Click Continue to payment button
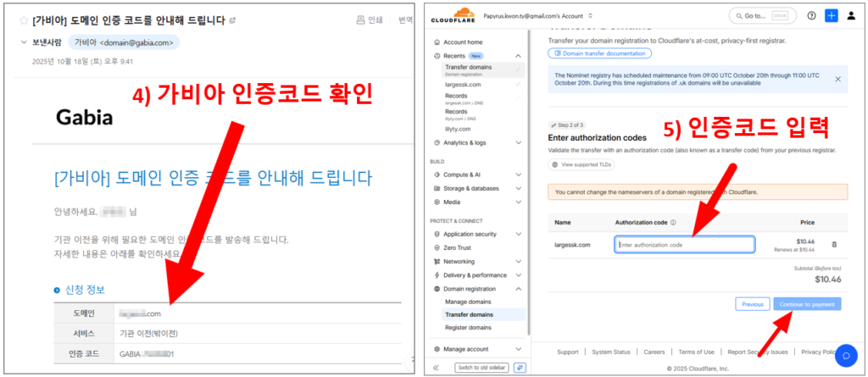The height and width of the screenshot is (377, 868). pyautogui.click(x=807, y=304)
